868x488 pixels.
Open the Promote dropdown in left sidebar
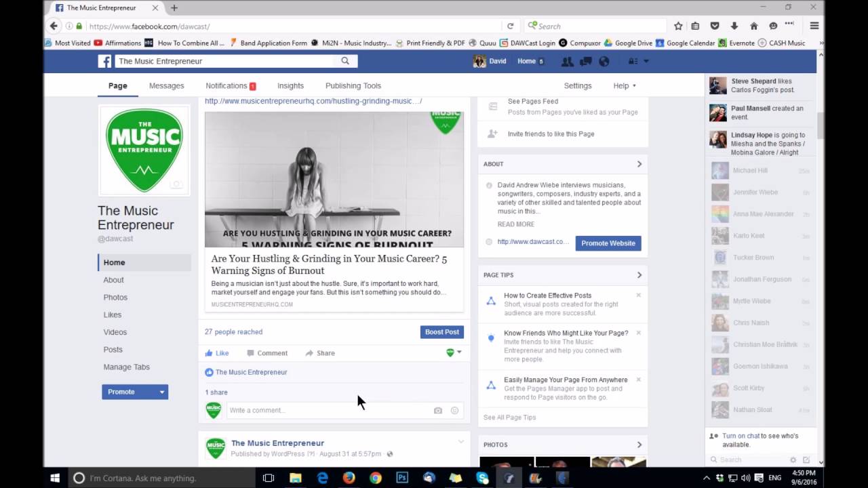(x=161, y=392)
